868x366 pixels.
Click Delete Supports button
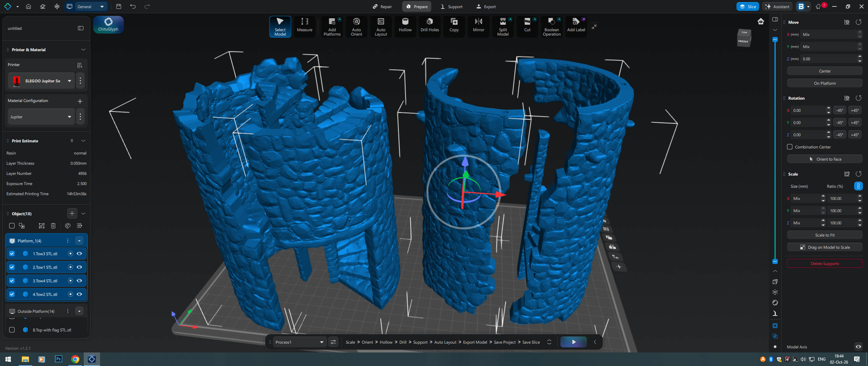click(825, 263)
